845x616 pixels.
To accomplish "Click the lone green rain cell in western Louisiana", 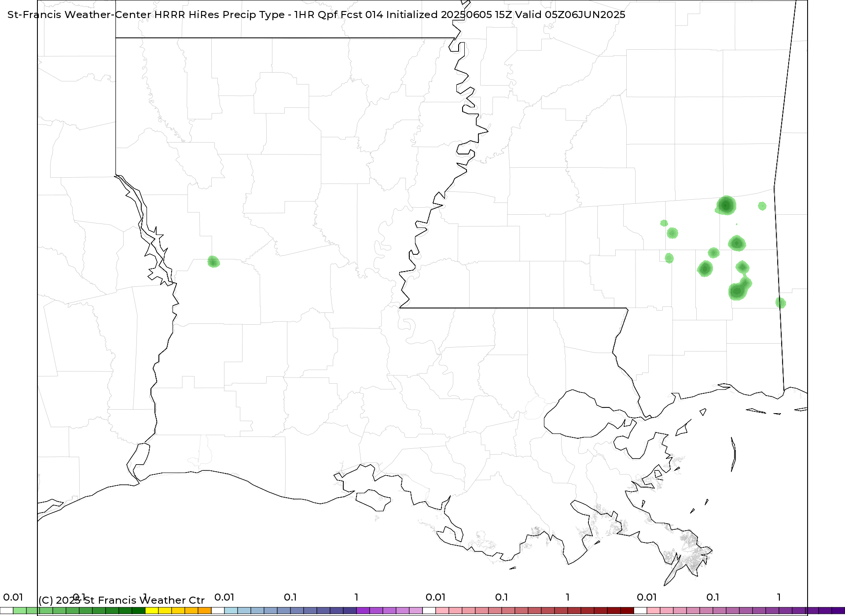I will [213, 262].
